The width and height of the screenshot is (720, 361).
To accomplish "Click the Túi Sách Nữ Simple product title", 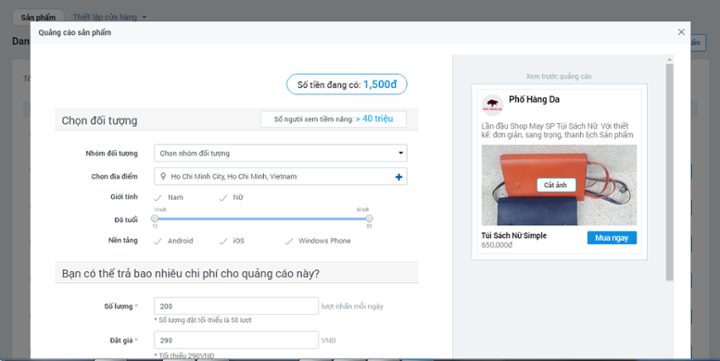I will tap(514, 235).
